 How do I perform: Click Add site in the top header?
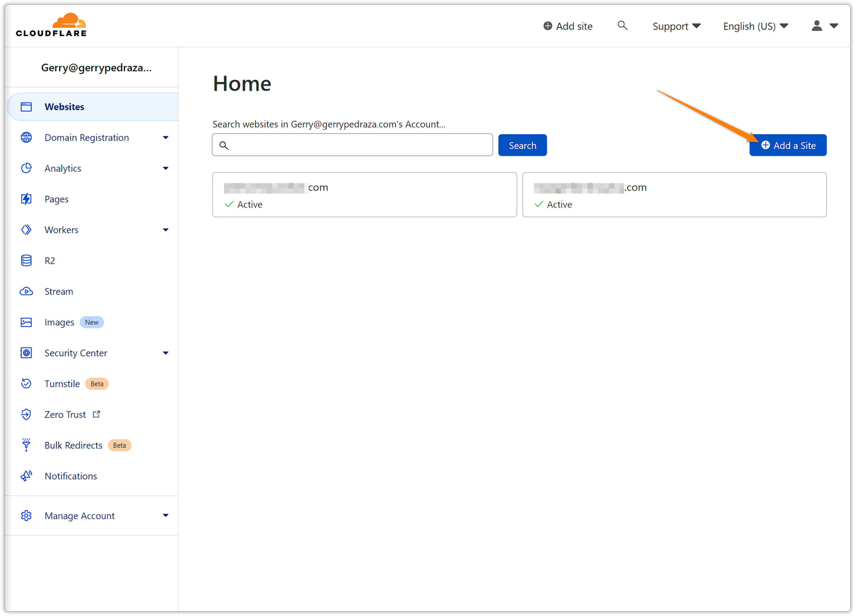click(568, 26)
